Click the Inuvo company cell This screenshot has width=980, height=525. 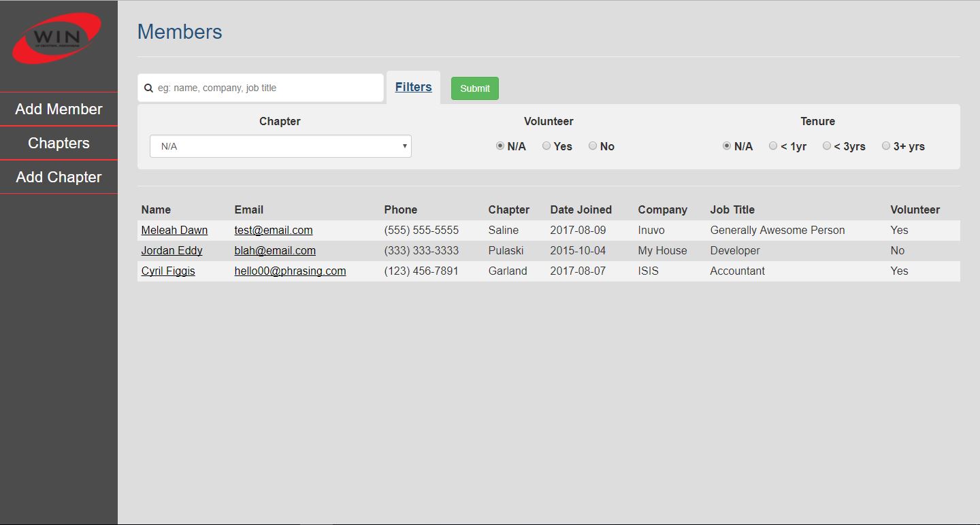651,230
